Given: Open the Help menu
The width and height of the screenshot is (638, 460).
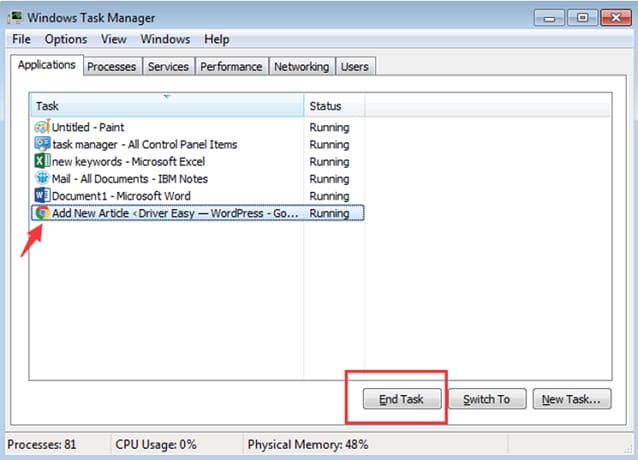Looking at the screenshot, I should pyautogui.click(x=217, y=39).
